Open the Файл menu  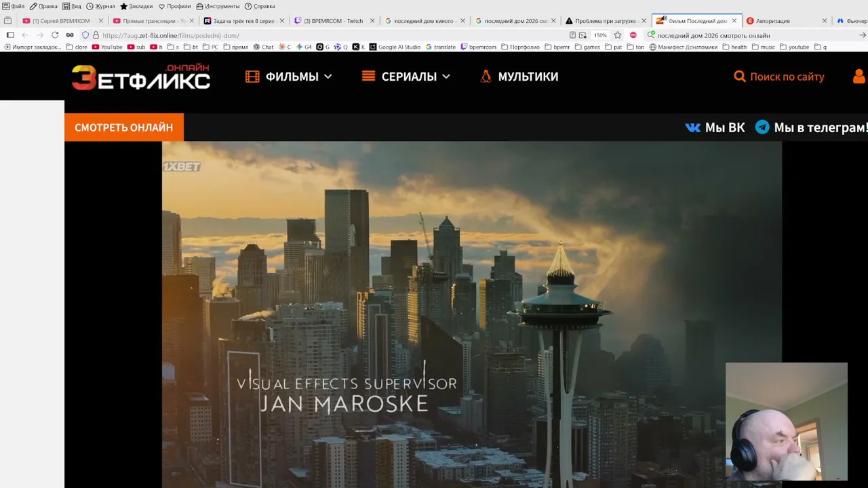(x=14, y=6)
